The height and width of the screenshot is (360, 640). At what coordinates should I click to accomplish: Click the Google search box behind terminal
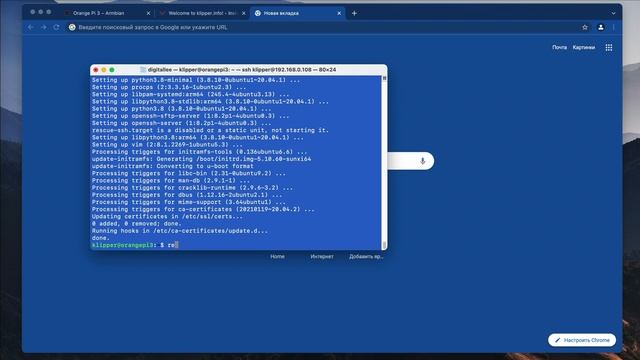tap(411, 161)
